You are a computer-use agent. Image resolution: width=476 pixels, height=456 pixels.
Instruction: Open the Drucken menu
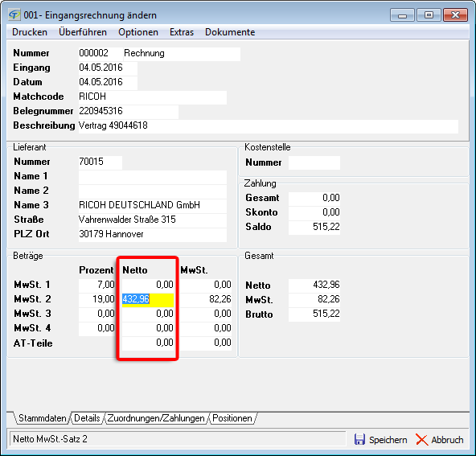click(x=30, y=32)
